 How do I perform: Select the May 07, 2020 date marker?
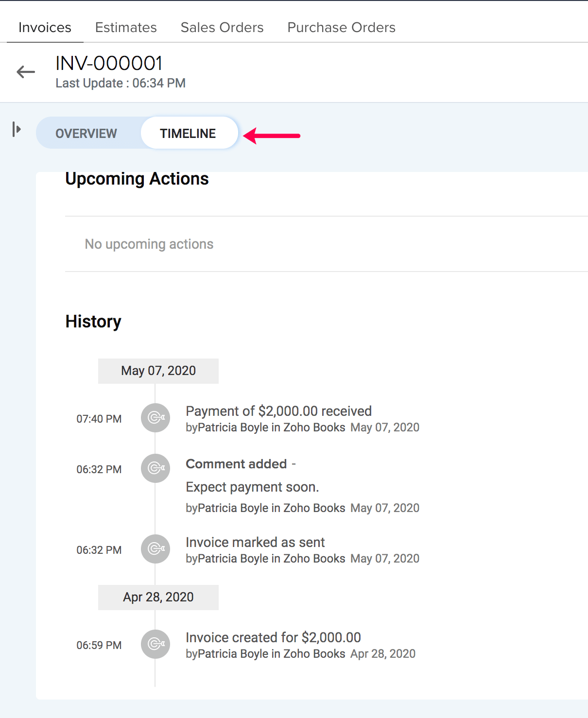tap(158, 371)
